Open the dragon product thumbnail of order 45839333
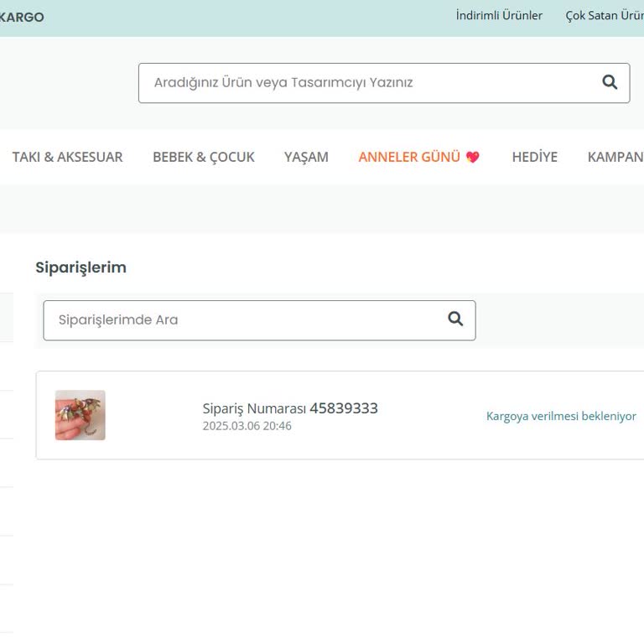Image resolution: width=644 pixels, height=644 pixels. click(80, 415)
